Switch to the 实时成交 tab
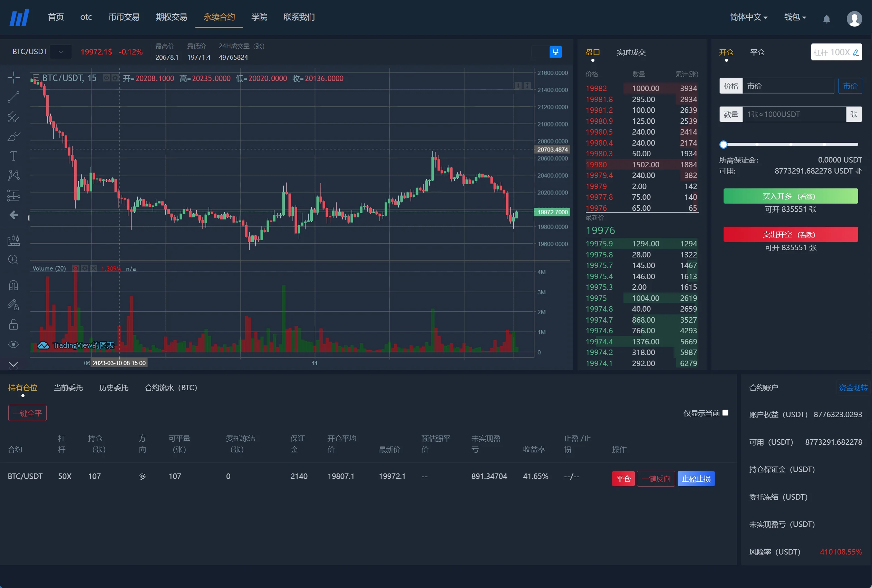Viewport: 872px width, 588px height. point(631,52)
